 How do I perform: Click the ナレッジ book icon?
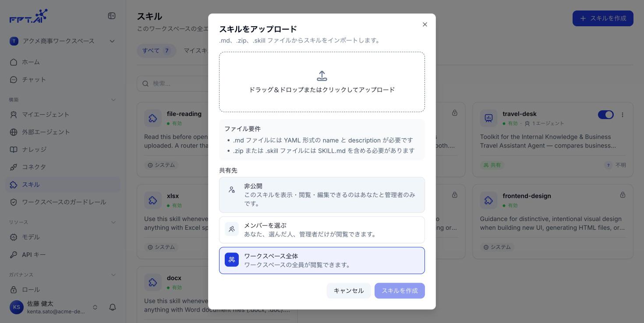click(14, 150)
